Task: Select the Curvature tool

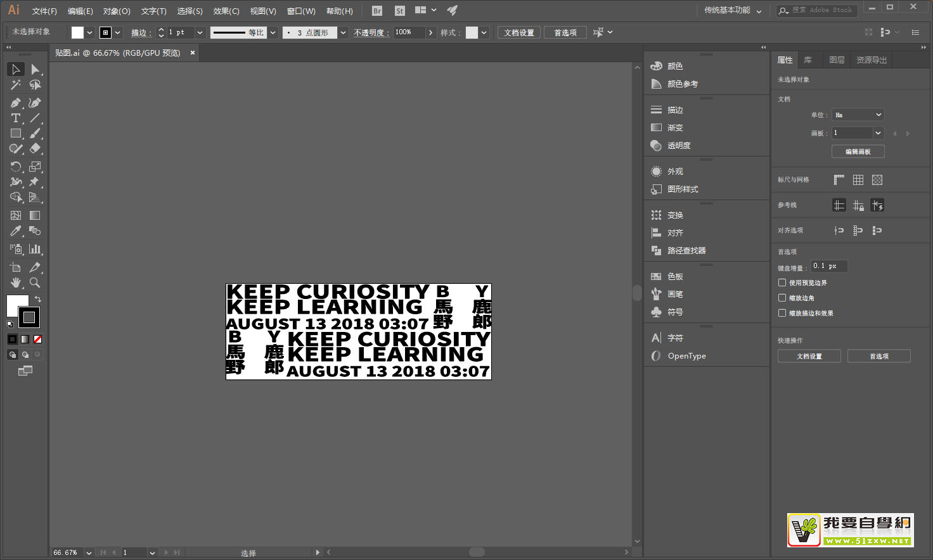Action: (35, 103)
